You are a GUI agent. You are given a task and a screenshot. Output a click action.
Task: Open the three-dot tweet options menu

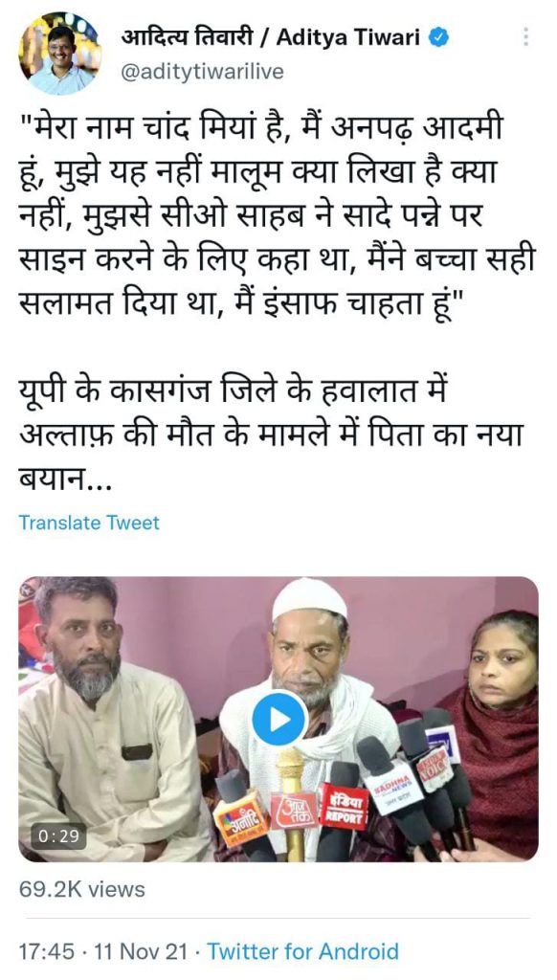[525, 36]
